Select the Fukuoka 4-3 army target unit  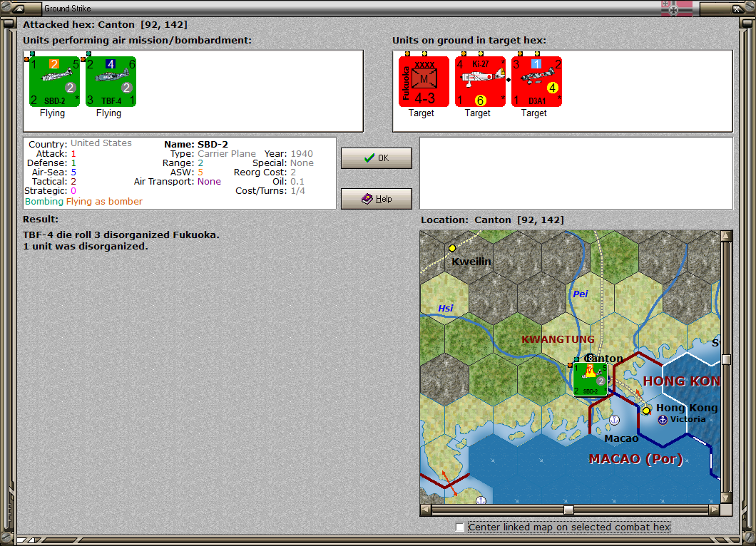click(424, 81)
